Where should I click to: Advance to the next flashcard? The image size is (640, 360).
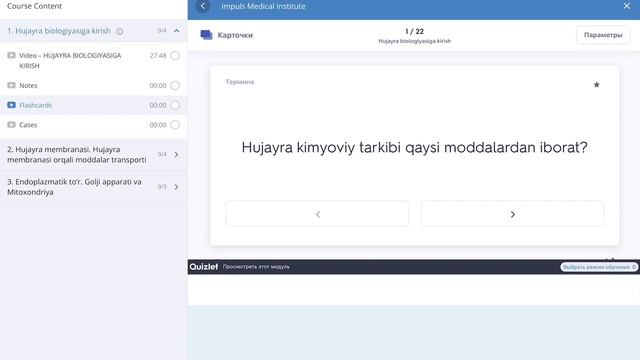click(x=512, y=213)
